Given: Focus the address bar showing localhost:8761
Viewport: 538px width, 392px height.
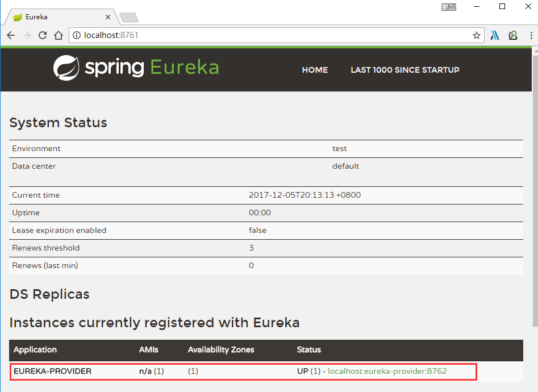Looking at the screenshot, I should point(277,35).
